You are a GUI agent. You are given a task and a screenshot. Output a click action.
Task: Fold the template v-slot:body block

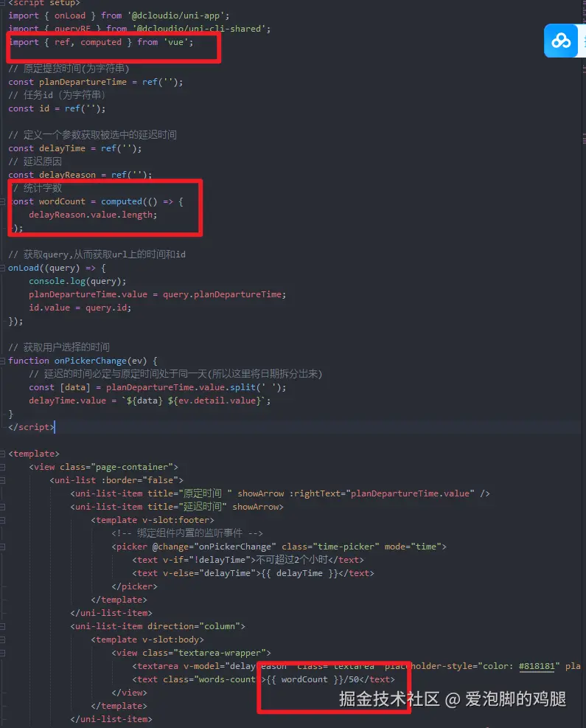click(3, 639)
